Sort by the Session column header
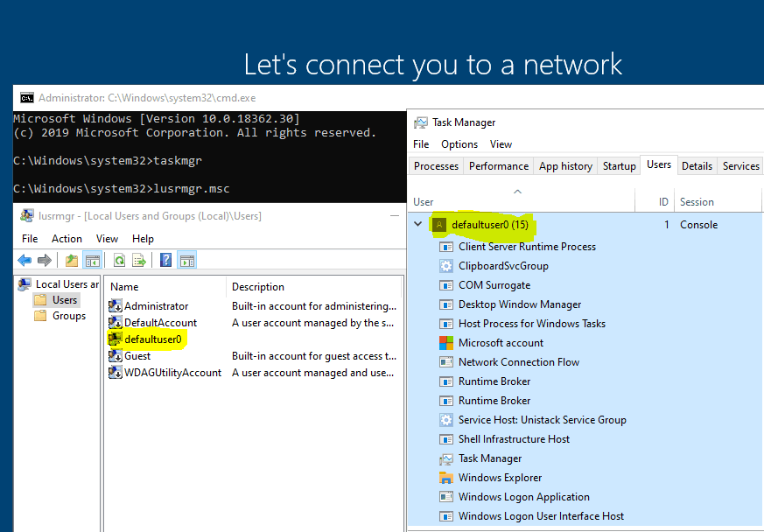 tap(718, 199)
